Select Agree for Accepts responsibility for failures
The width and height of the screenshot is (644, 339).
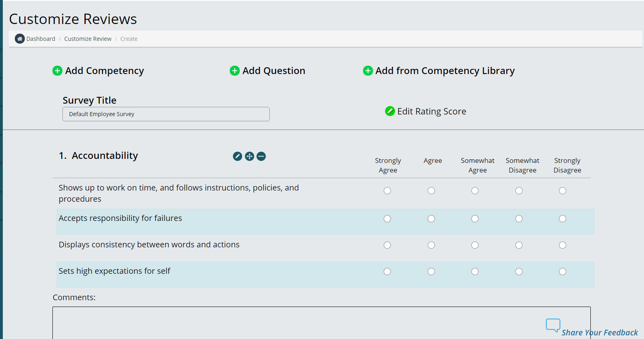pyautogui.click(x=431, y=219)
